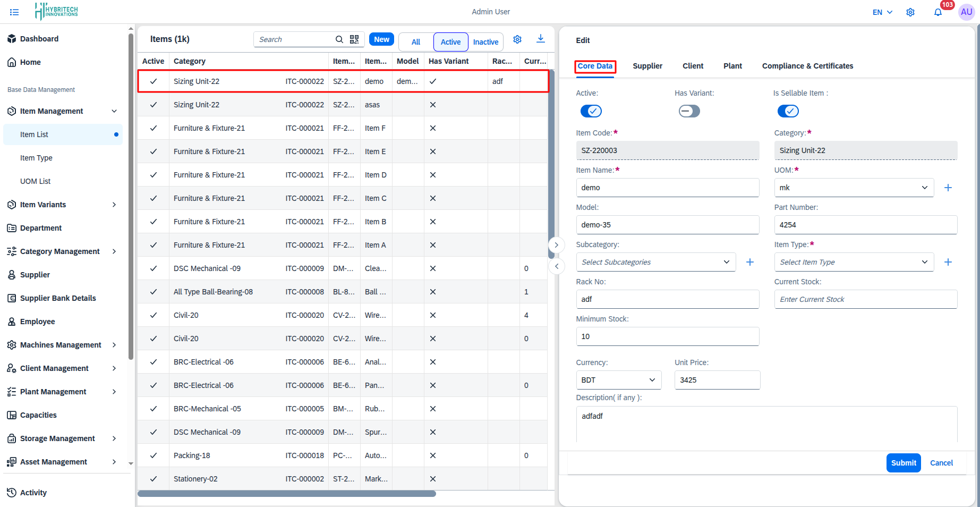Add a new subcategory with plus icon
Image resolution: width=980 pixels, height=507 pixels.
pos(749,262)
